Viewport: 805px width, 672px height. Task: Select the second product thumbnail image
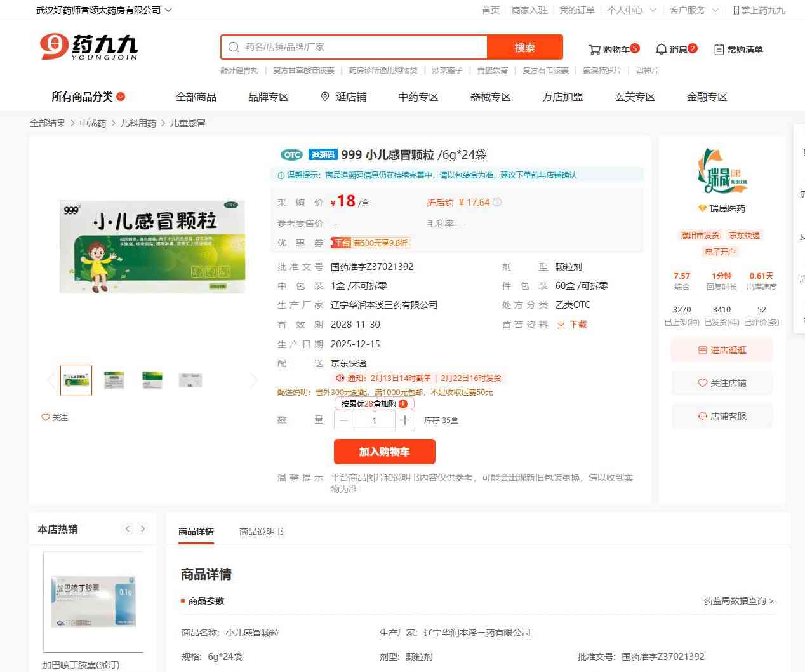coord(114,380)
